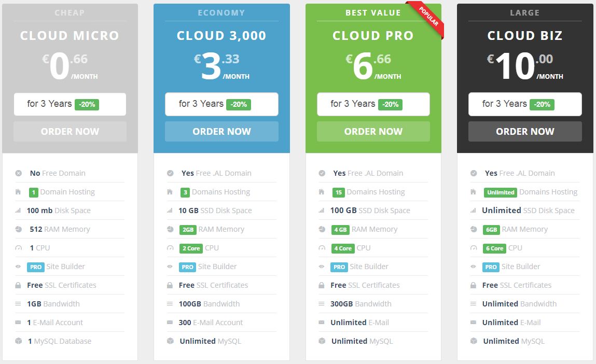
Task: Click home icon beside 3 Domains Hosting
Action: coord(170,192)
